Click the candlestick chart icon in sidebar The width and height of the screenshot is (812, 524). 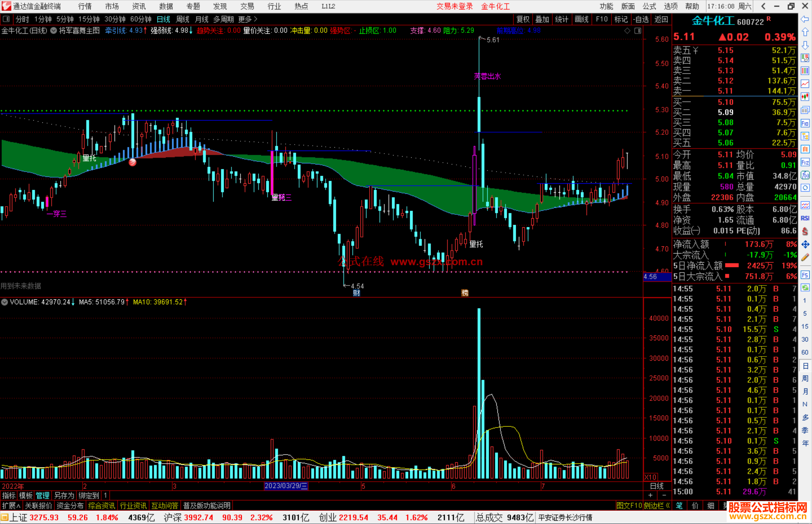pos(805,97)
